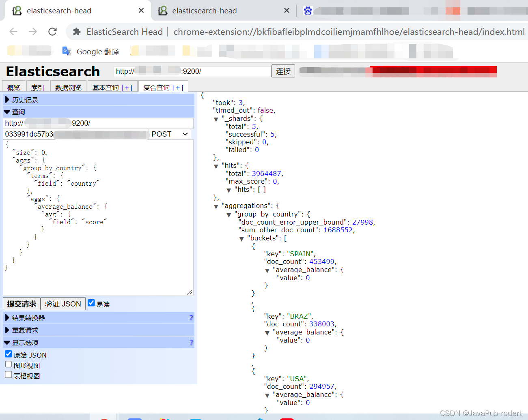
Task: Add a new 基本查询 tab with [+]
Action: (x=127, y=88)
